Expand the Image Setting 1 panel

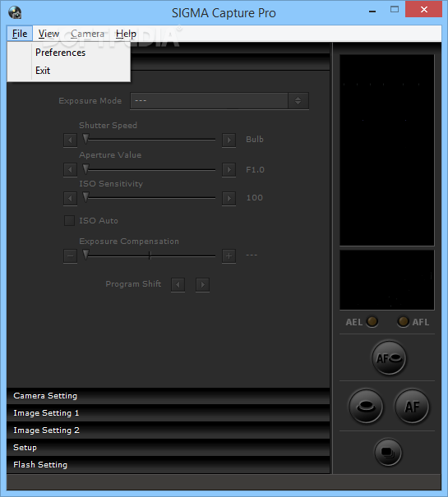(169, 413)
